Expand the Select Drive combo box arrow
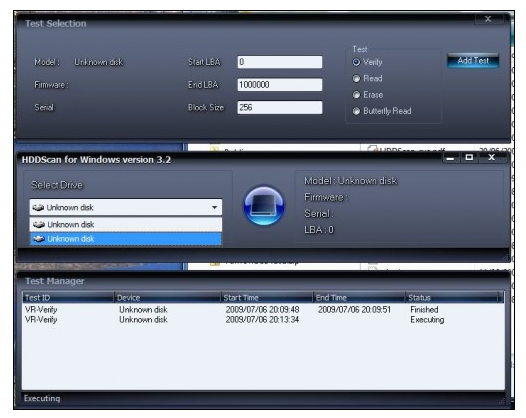Viewport: 526px width, 418px height. [214, 207]
